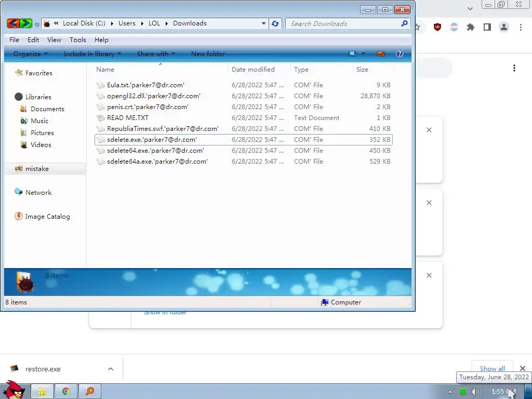Sort by the Type column header
The image size is (532, 399).
pos(322,69)
